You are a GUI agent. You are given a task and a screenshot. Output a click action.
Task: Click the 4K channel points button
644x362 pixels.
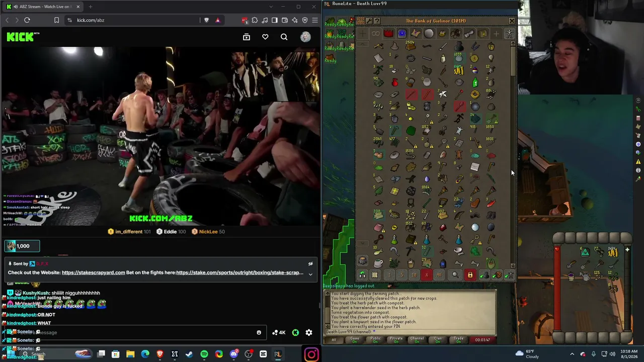pos(279,332)
